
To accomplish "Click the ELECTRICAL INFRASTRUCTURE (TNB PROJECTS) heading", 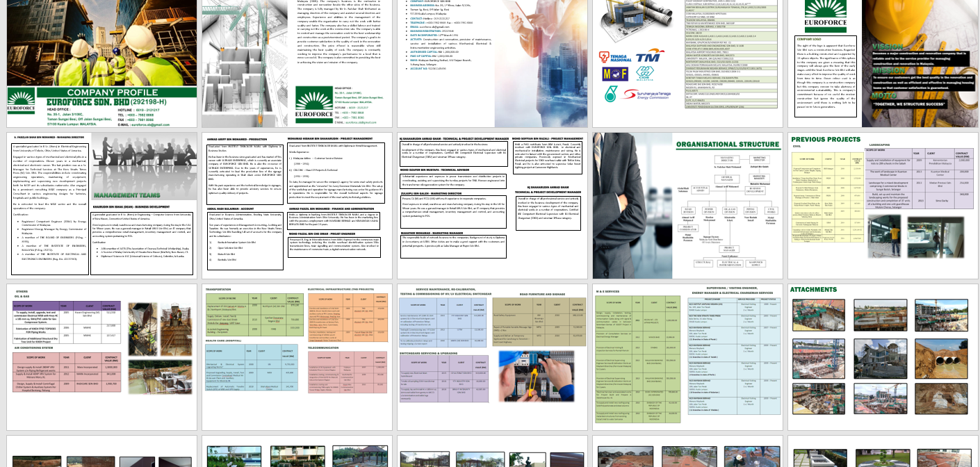I will point(342,288).
